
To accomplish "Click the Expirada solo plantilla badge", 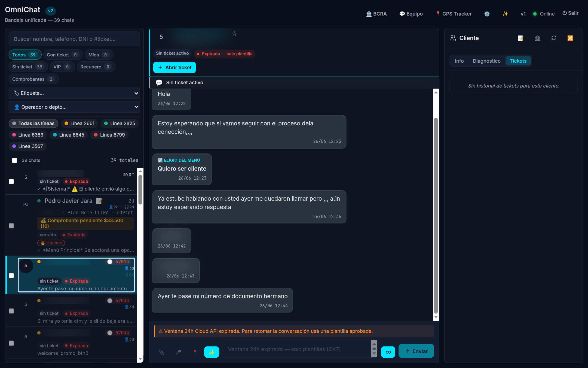I will pyautogui.click(x=224, y=54).
